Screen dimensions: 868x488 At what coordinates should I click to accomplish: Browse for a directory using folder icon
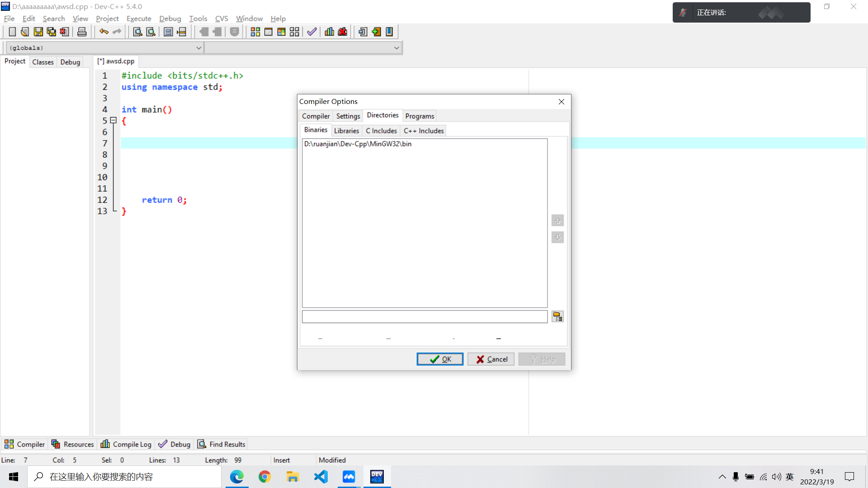tap(557, 316)
